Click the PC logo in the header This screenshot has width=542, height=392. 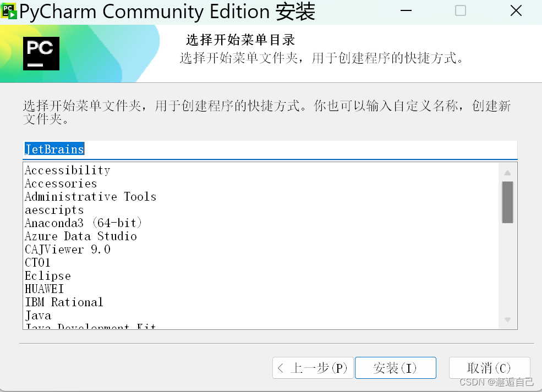coord(41,53)
